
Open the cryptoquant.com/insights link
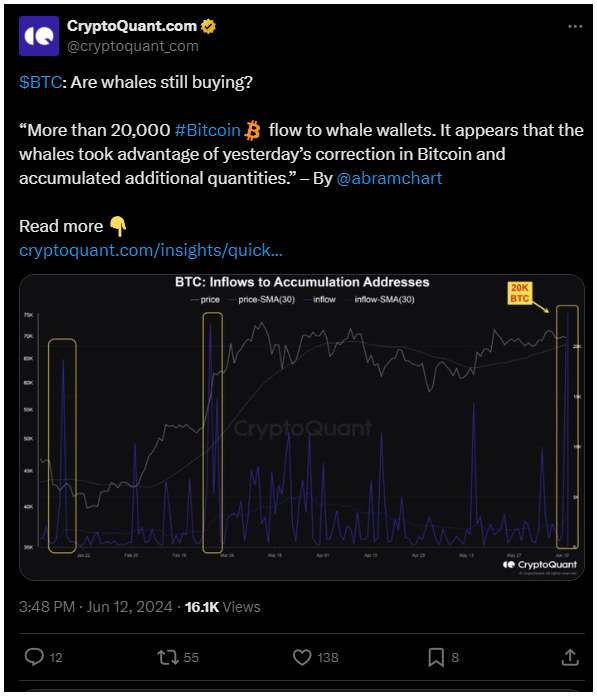(x=151, y=250)
